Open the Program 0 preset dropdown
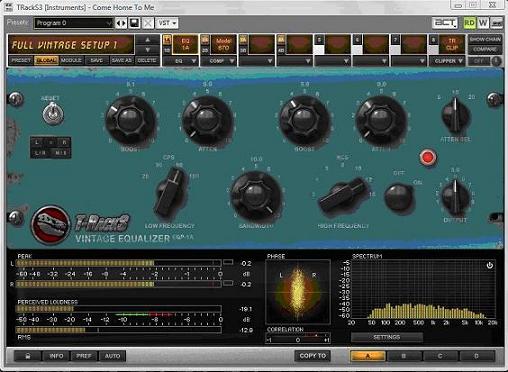The height and width of the screenshot is (372, 508). coord(73,23)
